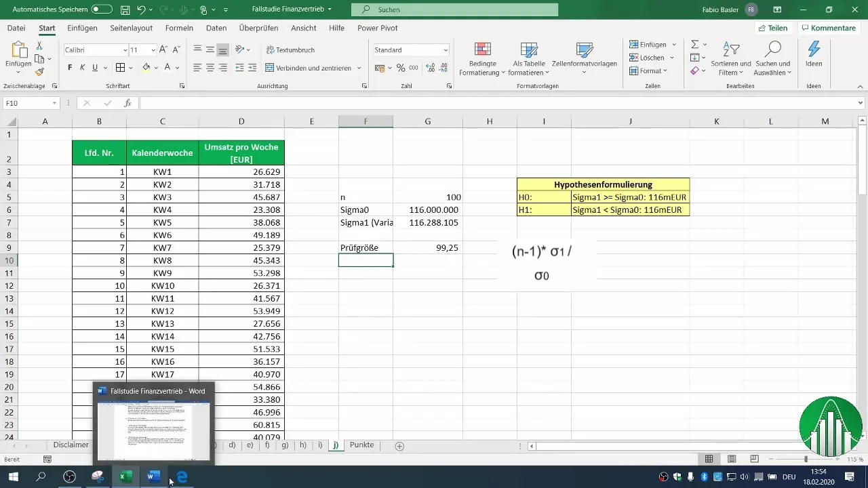
Task: Click the format painter brush icon
Action: (x=39, y=72)
